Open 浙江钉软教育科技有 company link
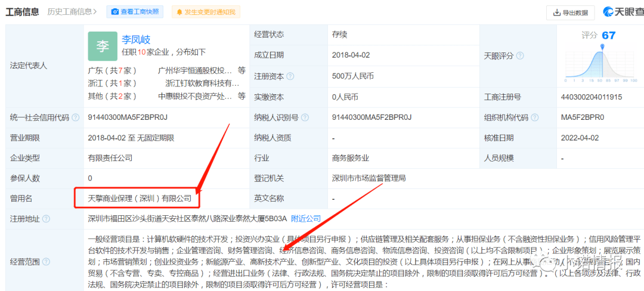This screenshot has width=644, height=291. 202,83
